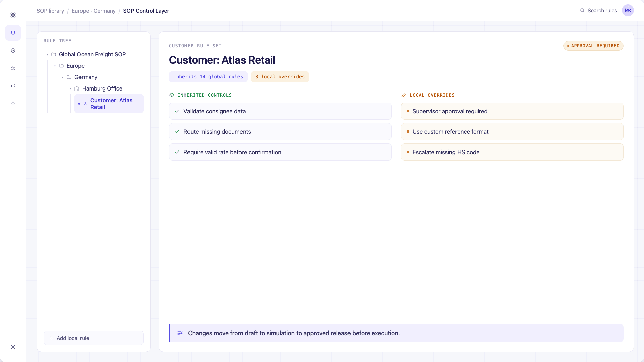644x362 pixels.
Task: Click the search magnifier icon
Action: click(582, 11)
